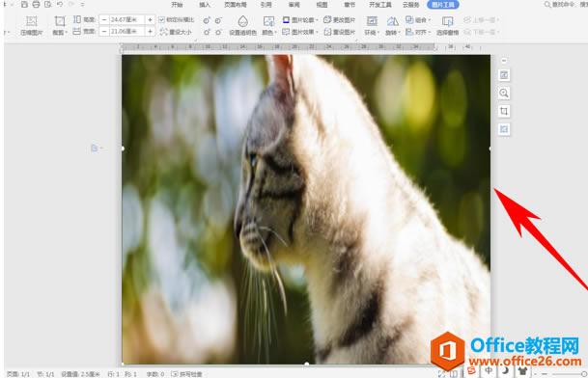Click the layout options icon beside picture
588x378 pixels.
504,75
